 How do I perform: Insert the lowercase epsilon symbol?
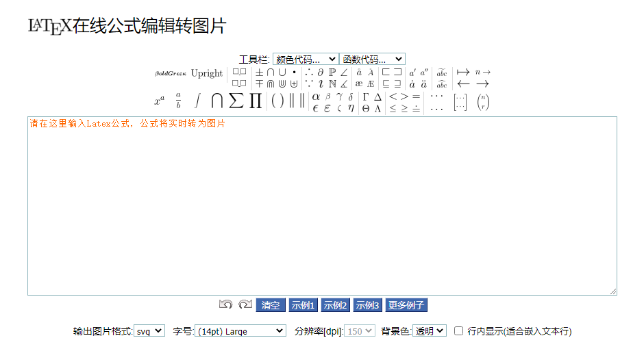315,108
